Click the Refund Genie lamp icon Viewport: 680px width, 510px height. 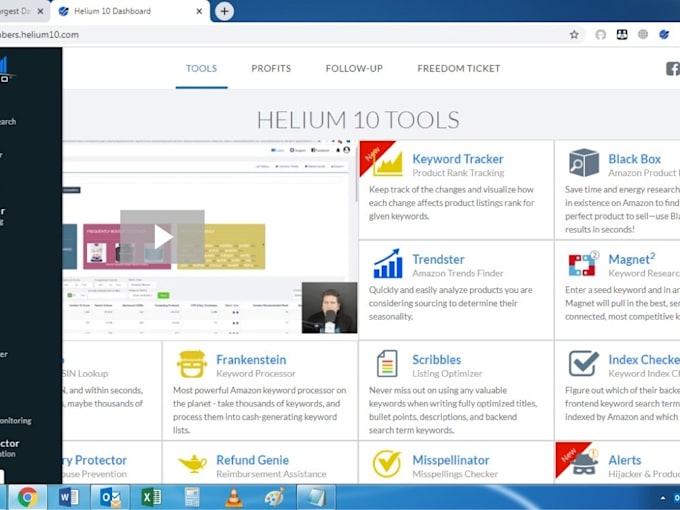pyautogui.click(x=193, y=464)
